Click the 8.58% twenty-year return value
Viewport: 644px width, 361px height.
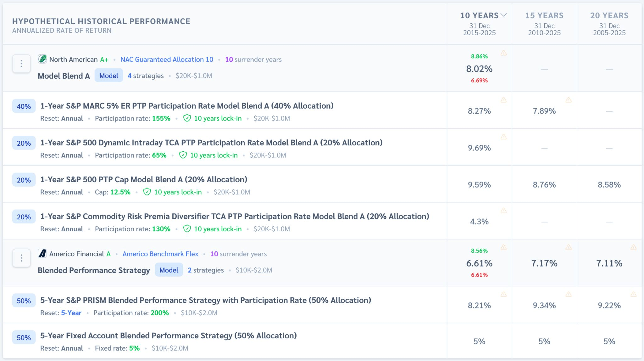(609, 184)
